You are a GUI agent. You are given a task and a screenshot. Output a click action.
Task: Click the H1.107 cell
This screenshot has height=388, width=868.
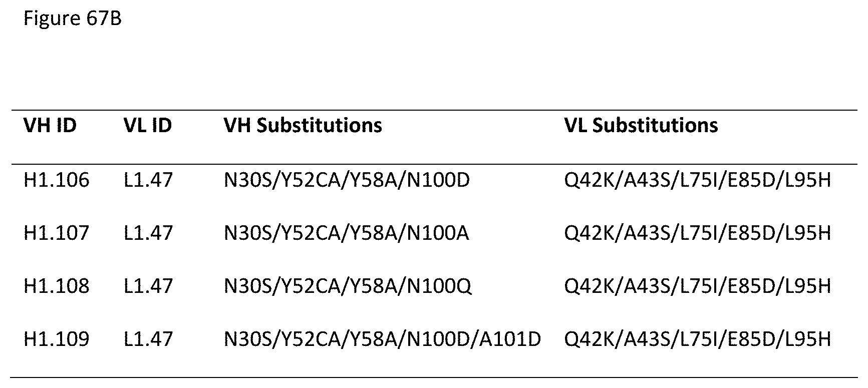57,233
